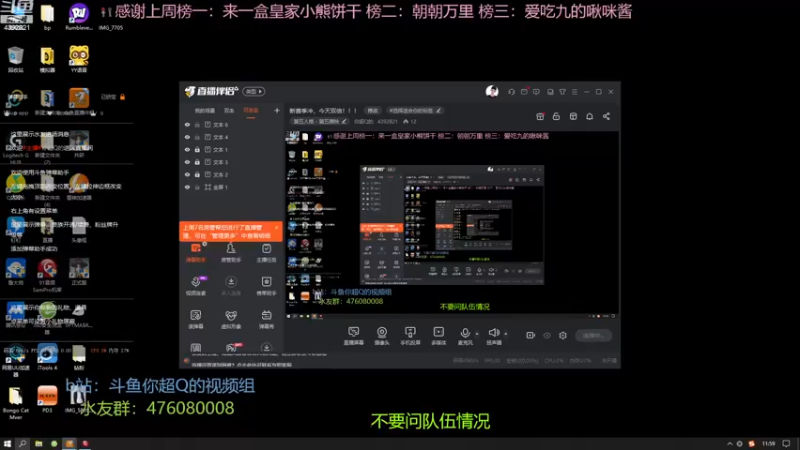Toggle visibility of the 文本 4 layer

187,137
